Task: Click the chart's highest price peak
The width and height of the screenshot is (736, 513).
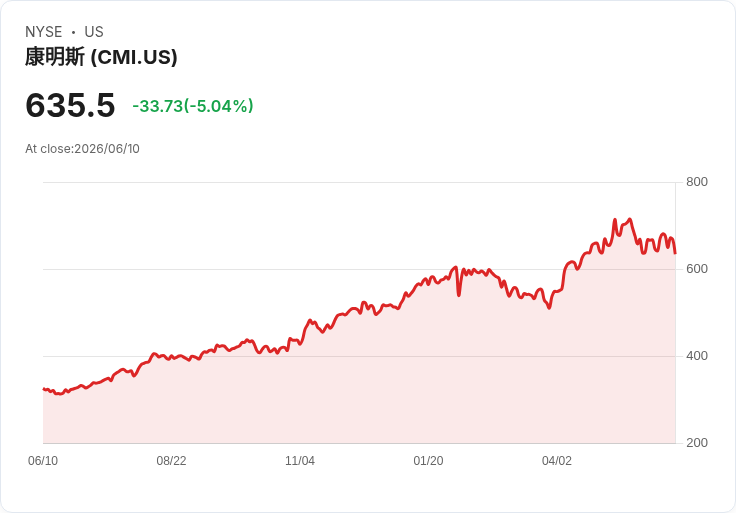Action: click(x=629, y=219)
